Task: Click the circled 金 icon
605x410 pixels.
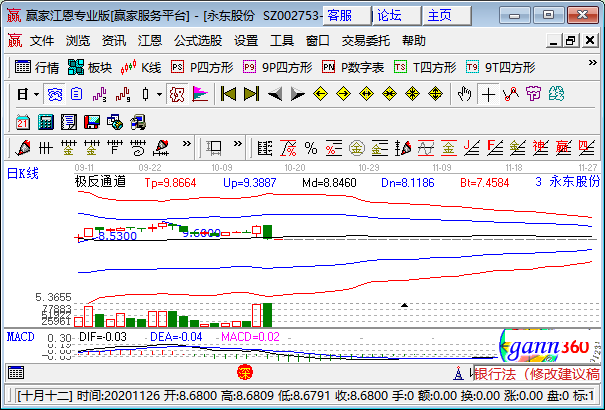Action: [357, 148]
